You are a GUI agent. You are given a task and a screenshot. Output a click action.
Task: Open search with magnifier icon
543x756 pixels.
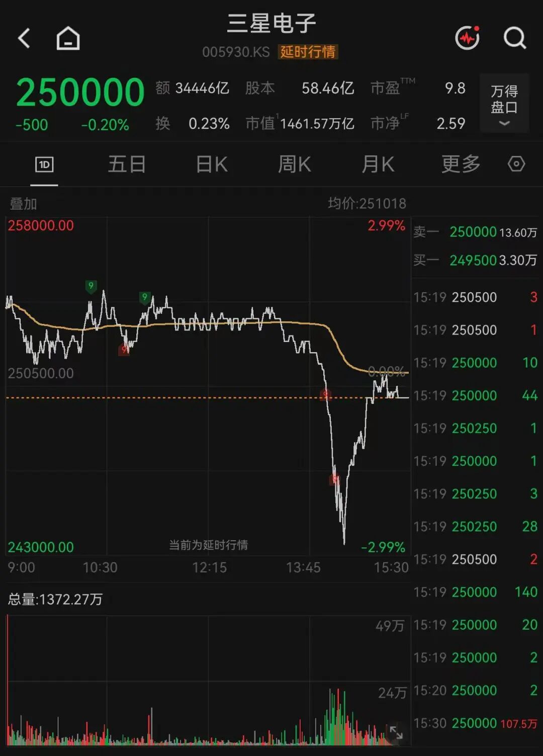[x=515, y=38]
